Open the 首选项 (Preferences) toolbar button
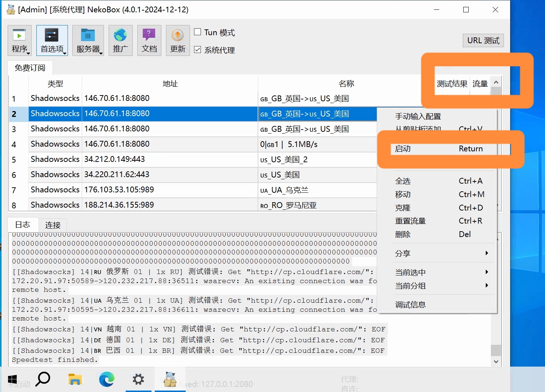This screenshot has width=545, height=392. [x=52, y=40]
